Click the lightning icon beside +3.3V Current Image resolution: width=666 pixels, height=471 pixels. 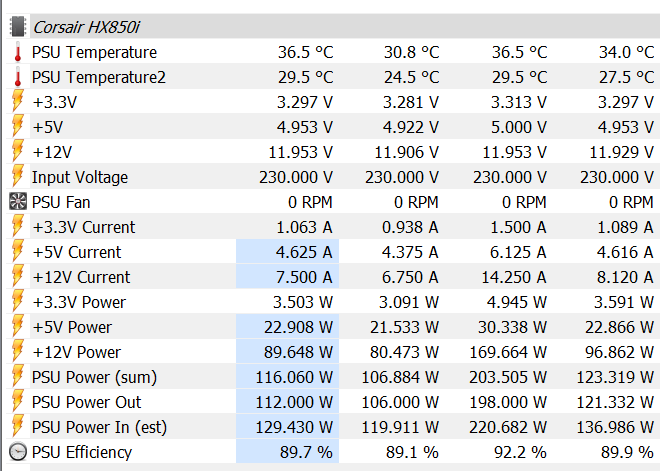(x=18, y=227)
